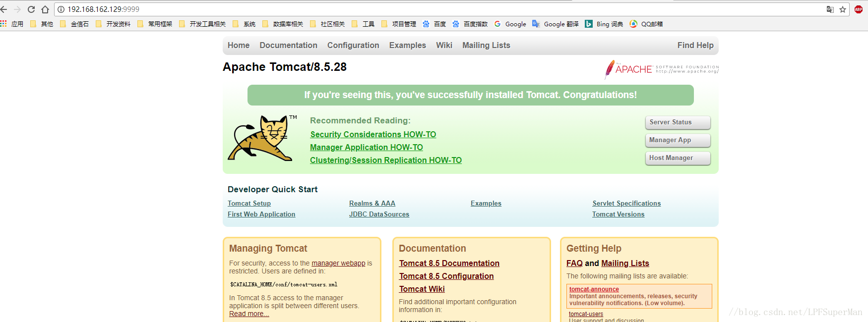868x322 pixels.
Task: Open Examples link under Developer Quick Start
Action: point(486,203)
